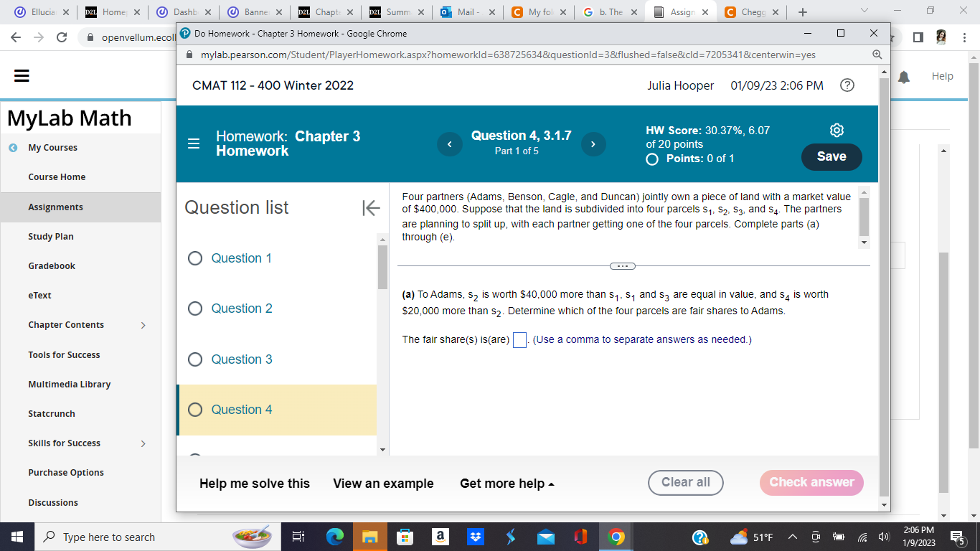
Task: Select the Question 3 radio button
Action: pos(195,359)
